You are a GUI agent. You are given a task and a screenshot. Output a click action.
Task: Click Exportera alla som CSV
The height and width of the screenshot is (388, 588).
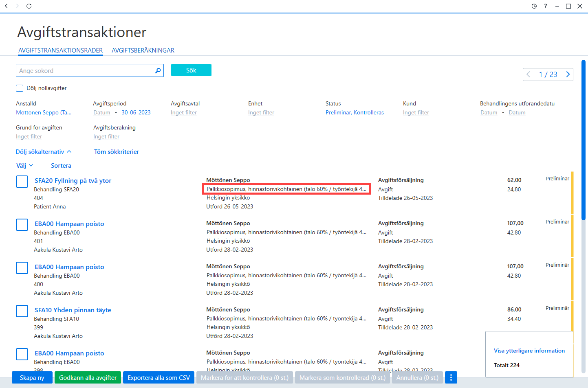159,377
